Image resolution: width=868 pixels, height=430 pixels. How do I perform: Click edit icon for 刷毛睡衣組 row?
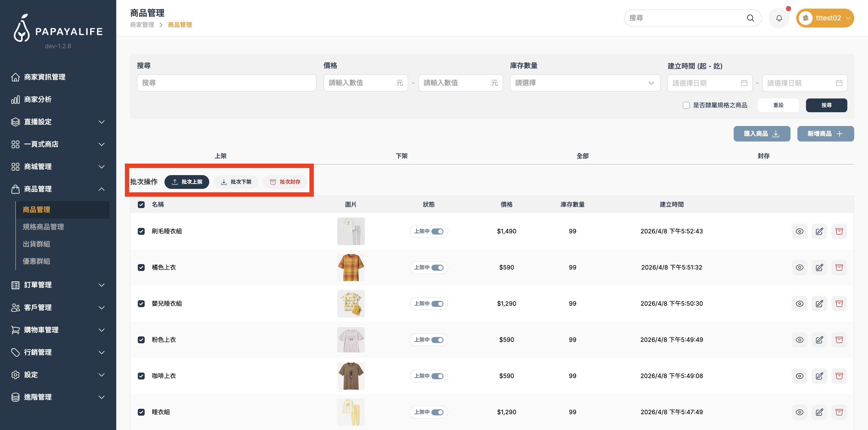[819, 231]
